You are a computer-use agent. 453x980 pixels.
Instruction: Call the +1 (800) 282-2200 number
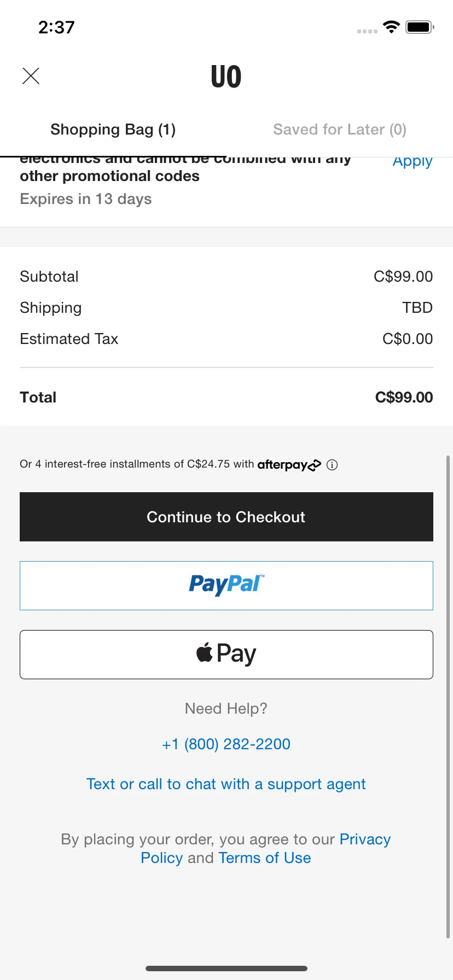[226, 744]
